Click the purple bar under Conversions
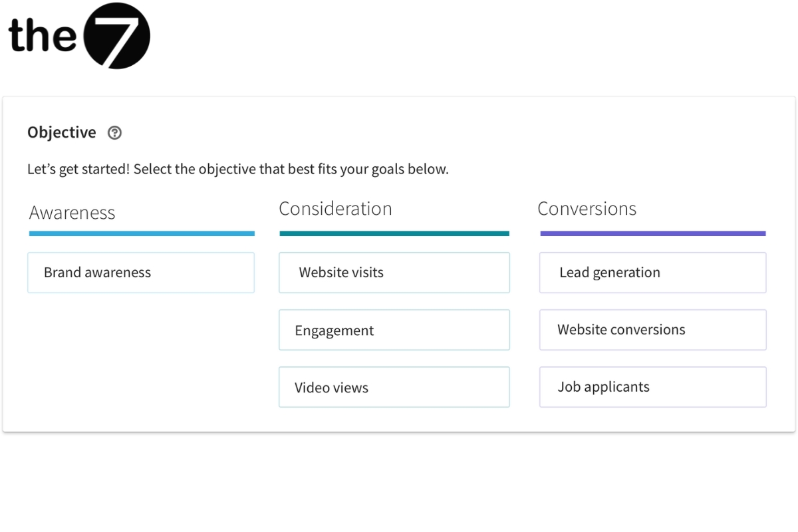The height and width of the screenshot is (532, 798). (x=652, y=233)
